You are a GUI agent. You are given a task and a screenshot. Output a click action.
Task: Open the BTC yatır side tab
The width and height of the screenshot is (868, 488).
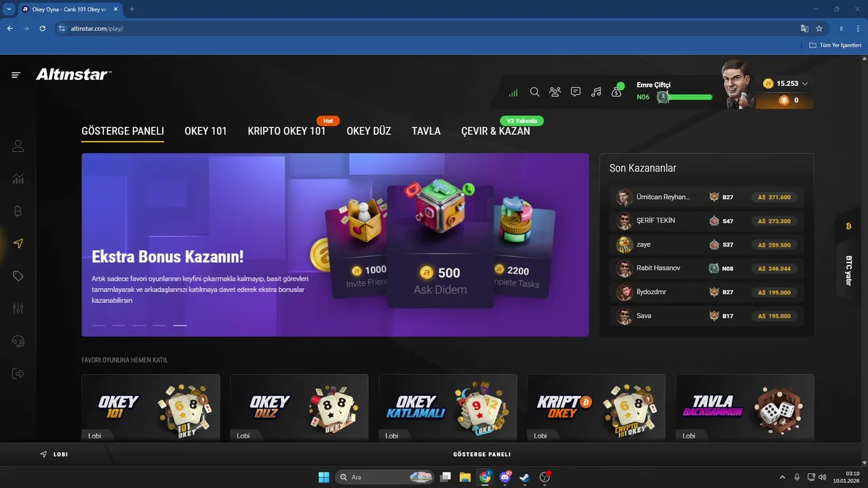[848, 270]
